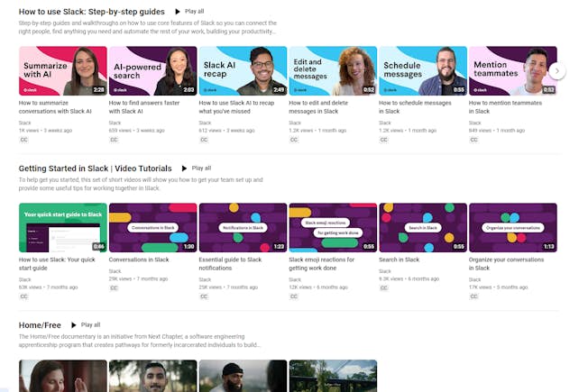Click Slack channel name under Organize your conversations
Screen dimensions: 588x392
(x=475, y=279)
